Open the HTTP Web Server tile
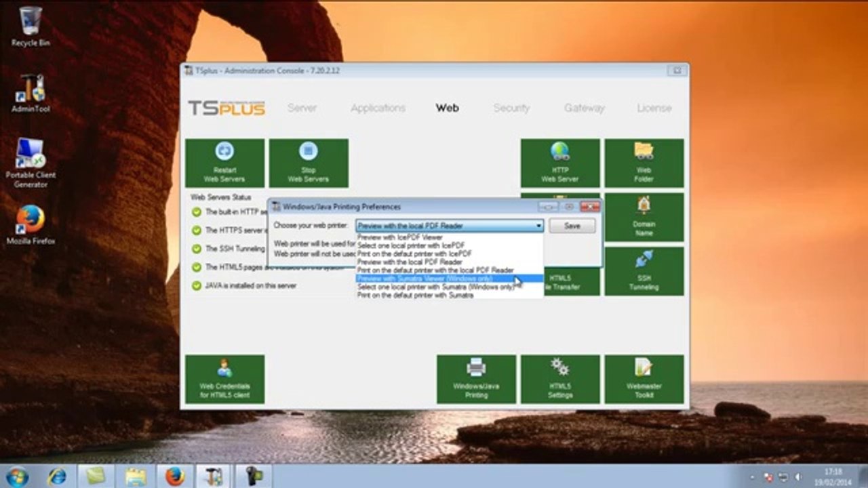The height and width of the screenshot is (488, 868). click(560, 163)
